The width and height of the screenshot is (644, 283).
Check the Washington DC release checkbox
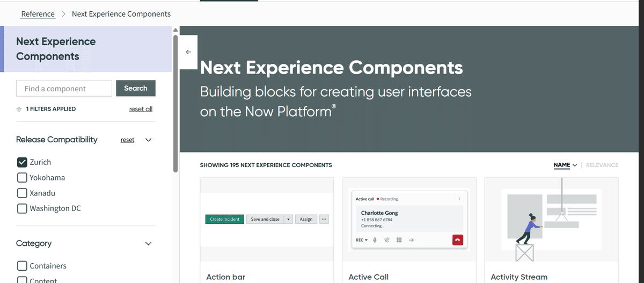coord(22,208)
